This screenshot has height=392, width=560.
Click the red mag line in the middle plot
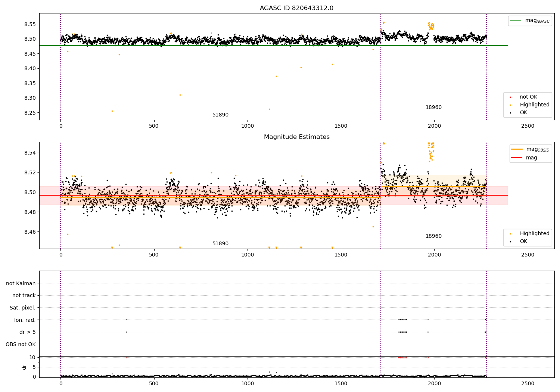273,195
